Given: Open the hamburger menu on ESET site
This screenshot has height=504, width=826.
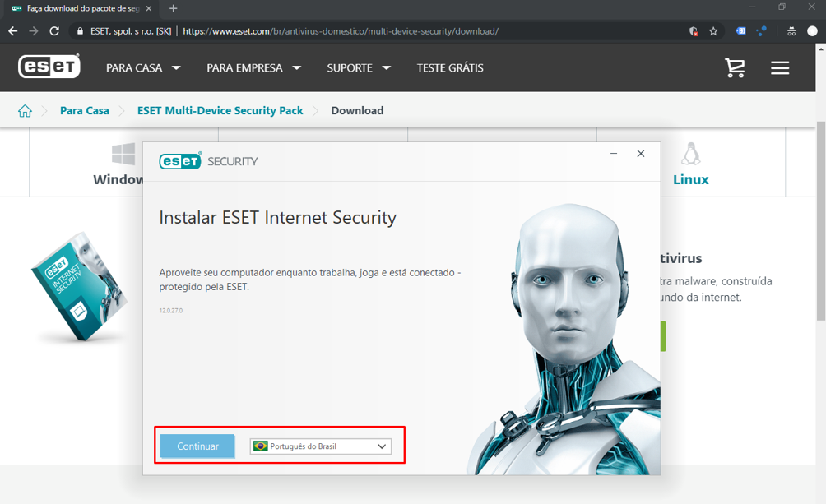Looking at the screenshot, I should tap(780, 67).
